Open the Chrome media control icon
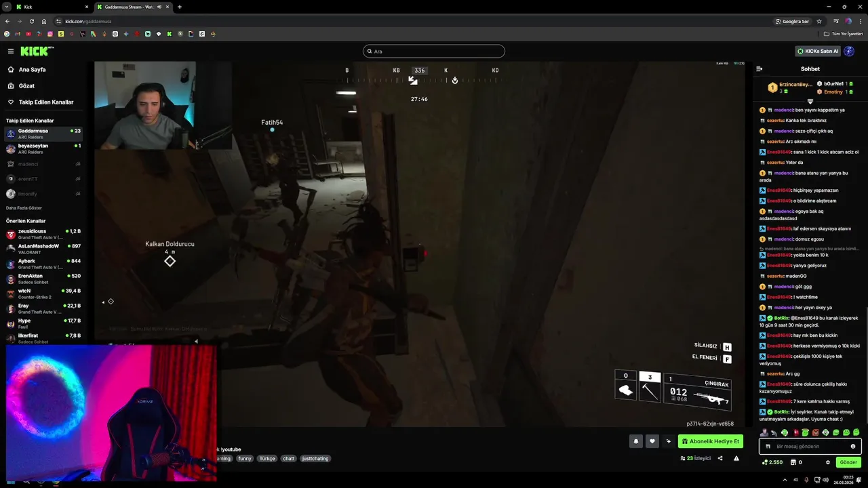 pos(836,21)
